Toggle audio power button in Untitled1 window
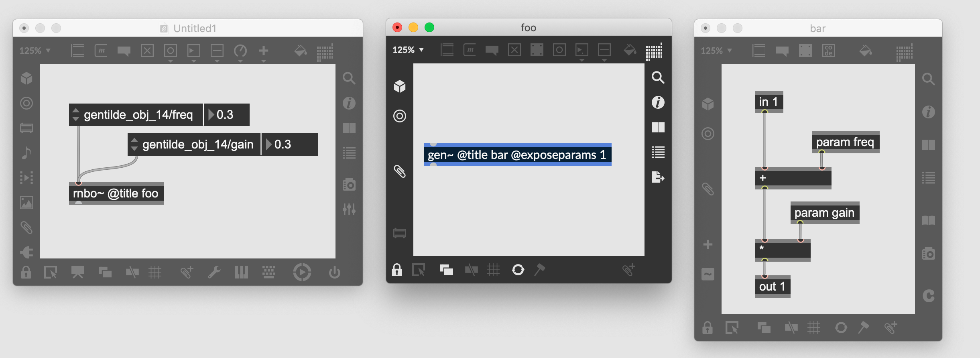Screen dimensions: 980x358 tap(334, 273)
